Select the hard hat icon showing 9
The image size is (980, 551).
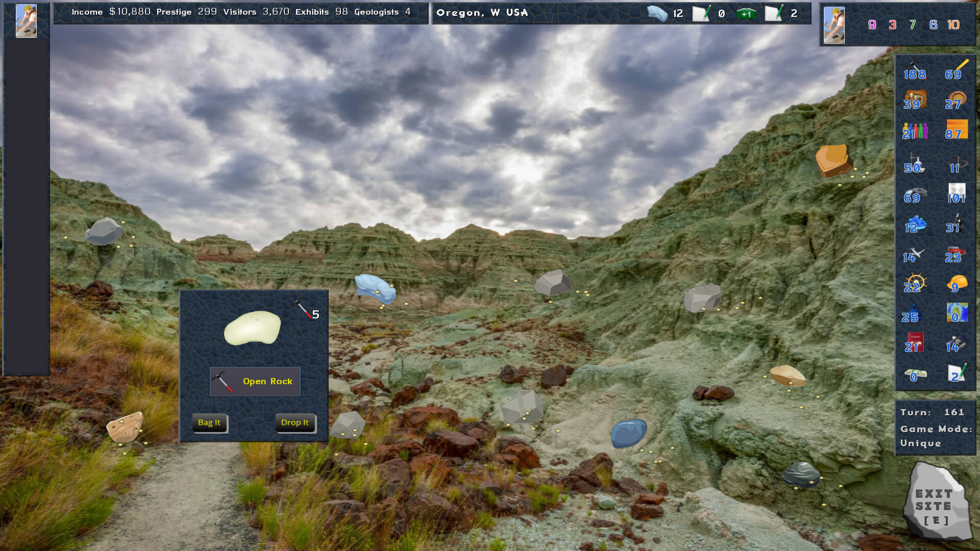[x=956, y=282]
